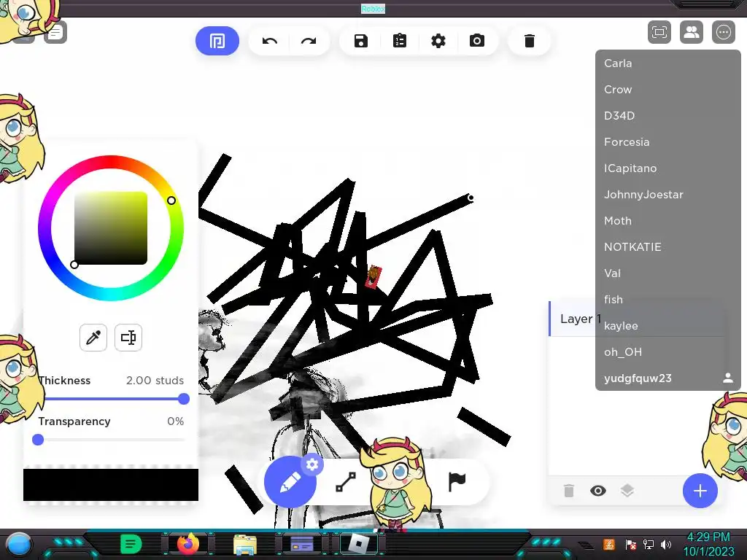Click player oh_OH in the list
The height and width of the screenshot is (560, 747).
[x=667, y=352]
